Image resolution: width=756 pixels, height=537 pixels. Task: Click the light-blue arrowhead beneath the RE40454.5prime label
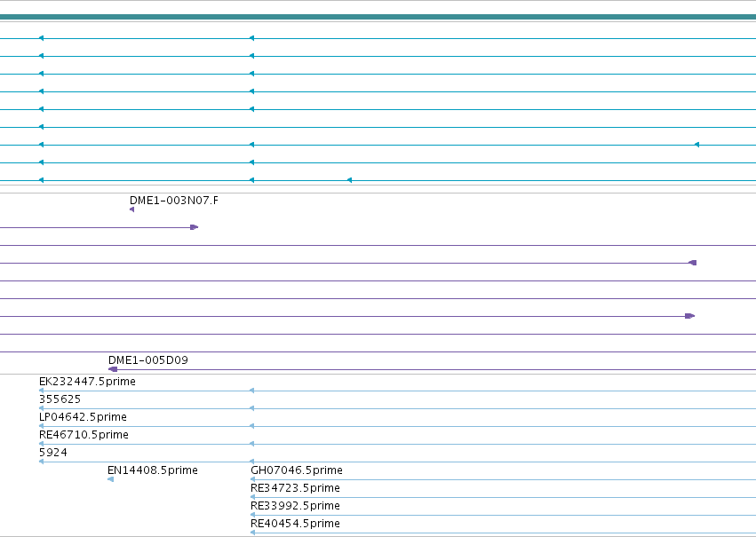tap(252, 533)
